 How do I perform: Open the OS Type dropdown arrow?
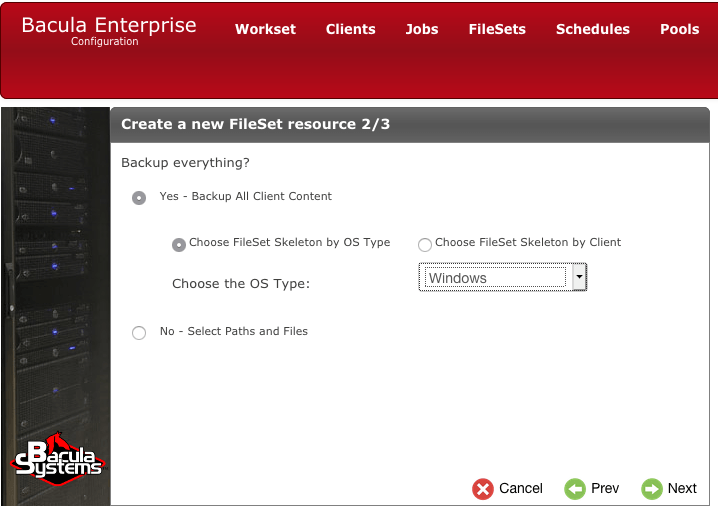click(x=578, y=278)
